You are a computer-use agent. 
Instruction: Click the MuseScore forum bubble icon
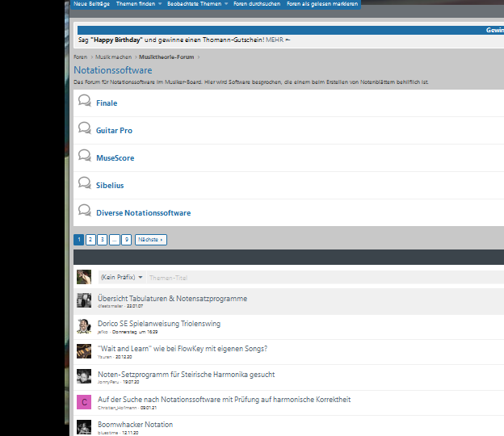(85, 156)
